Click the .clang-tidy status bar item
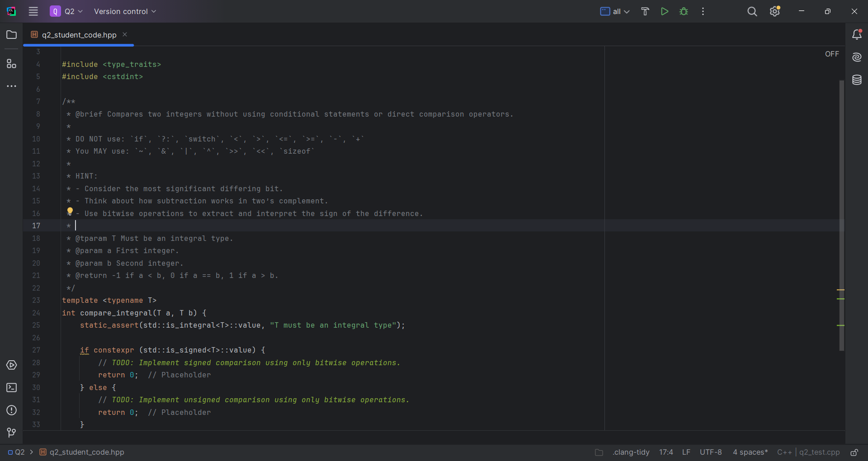This screenshot has height=461, width=868. pos(631,452)
